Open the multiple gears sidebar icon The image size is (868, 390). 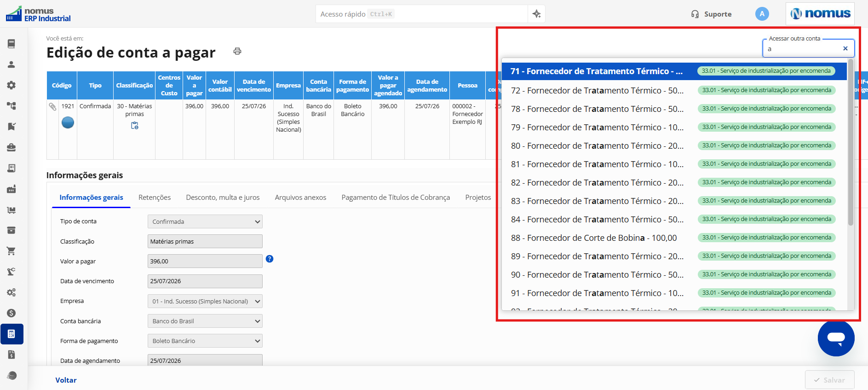click(11, 292)
